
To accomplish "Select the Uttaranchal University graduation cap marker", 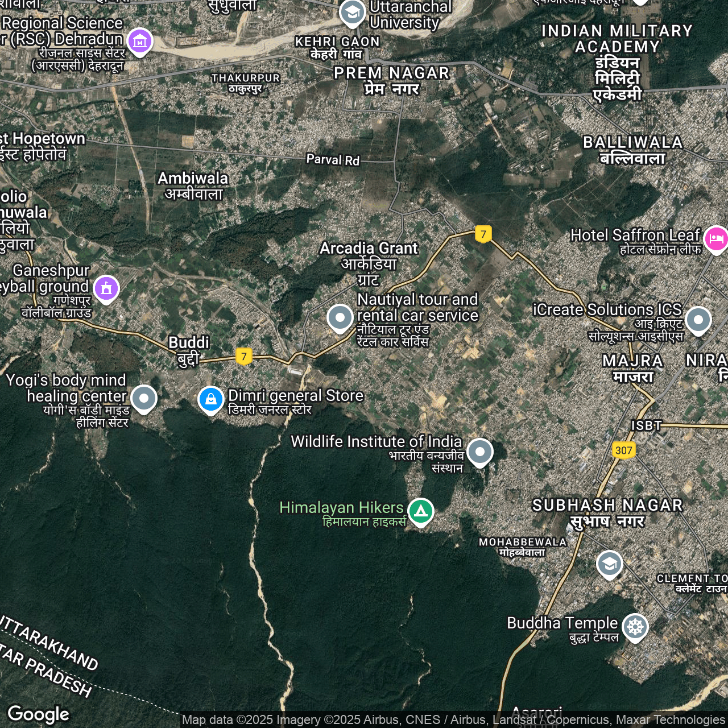I will [x=352, y=12].
